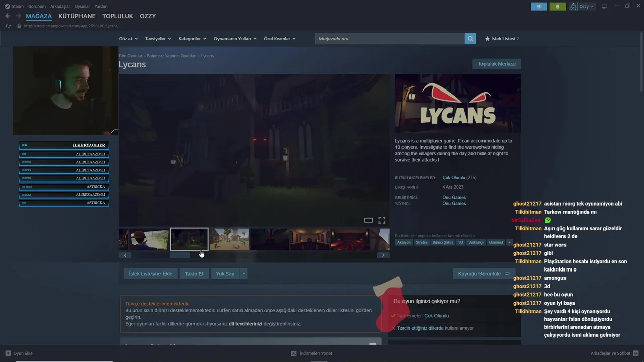Open notifications with the green bell

tap(557, 6)
